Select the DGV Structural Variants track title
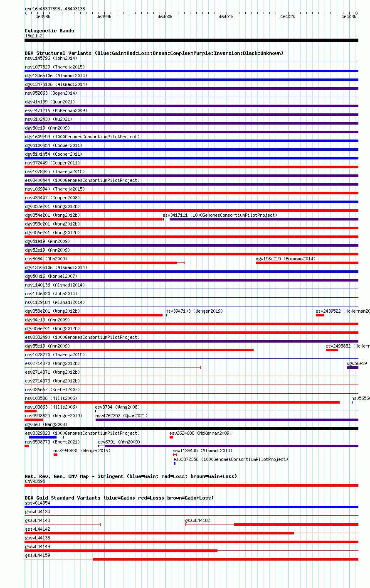The width and height of the screenshot is (370, 588). pos(154,53)
